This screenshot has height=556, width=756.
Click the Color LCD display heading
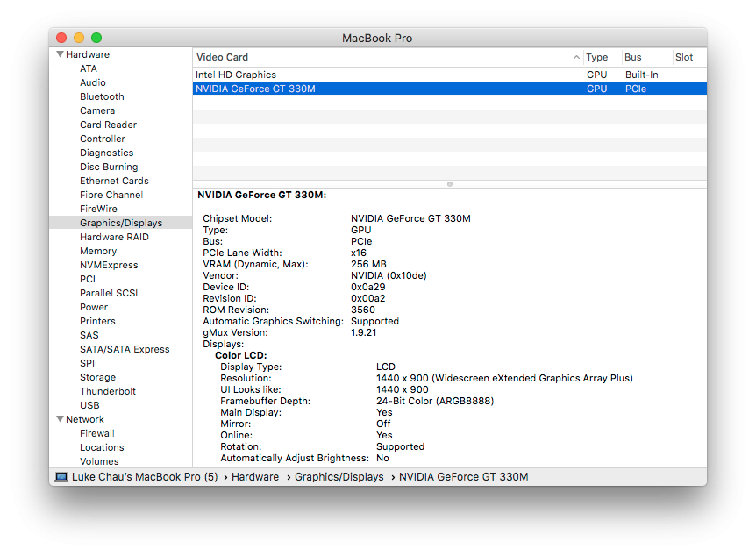240,355
